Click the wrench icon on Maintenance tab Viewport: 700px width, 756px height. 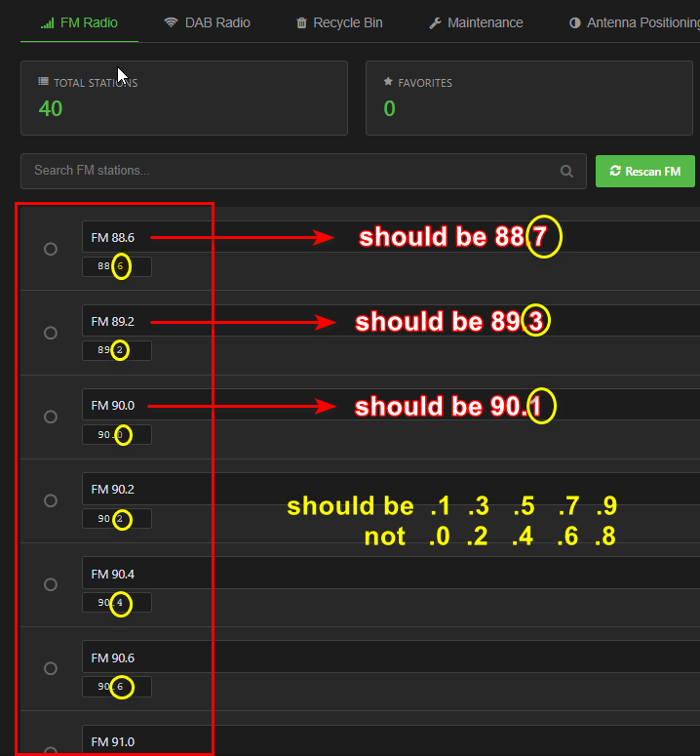[x=436, y=22]
